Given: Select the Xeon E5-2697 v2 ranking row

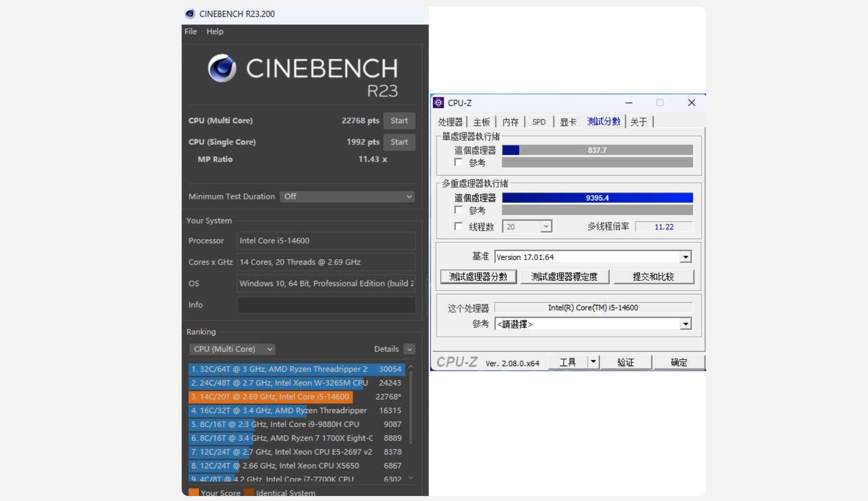Looking at the screenshot, I should tap(297, 452).
